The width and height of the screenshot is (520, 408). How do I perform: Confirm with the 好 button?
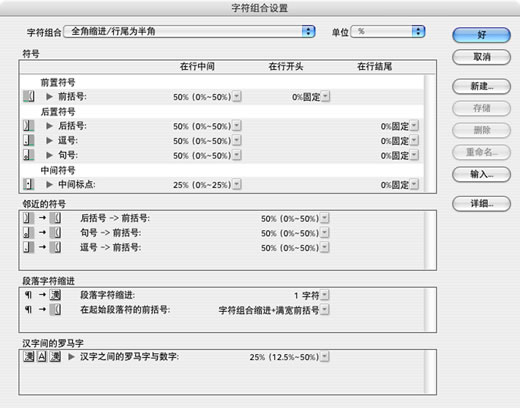(x=481, y=35)
